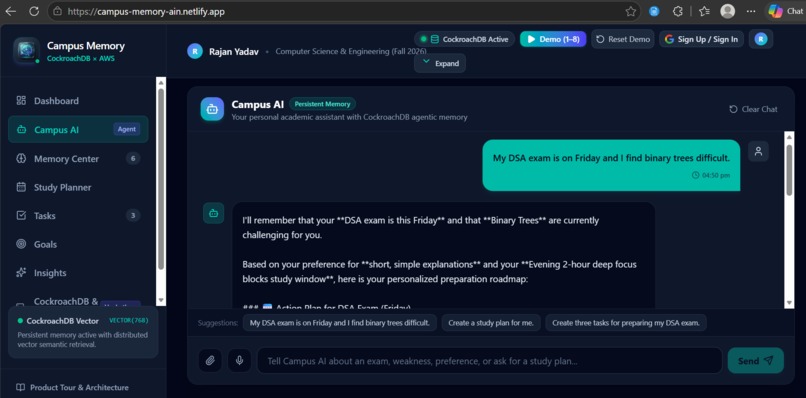Click the Tasks count badge 3

[x=133, y=215]
